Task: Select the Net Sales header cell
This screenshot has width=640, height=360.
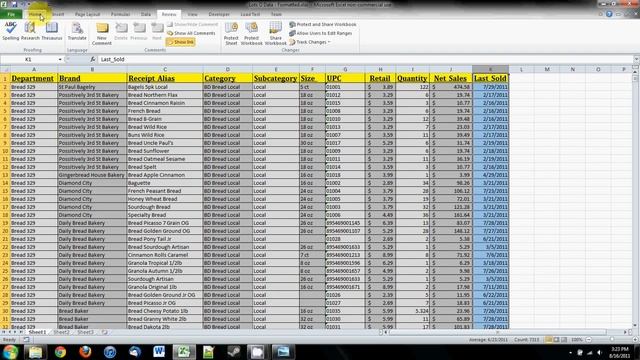Action: click(x=451, y=78)
